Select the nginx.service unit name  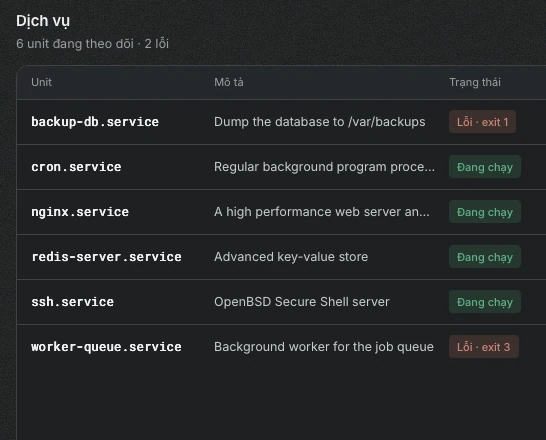80,212
